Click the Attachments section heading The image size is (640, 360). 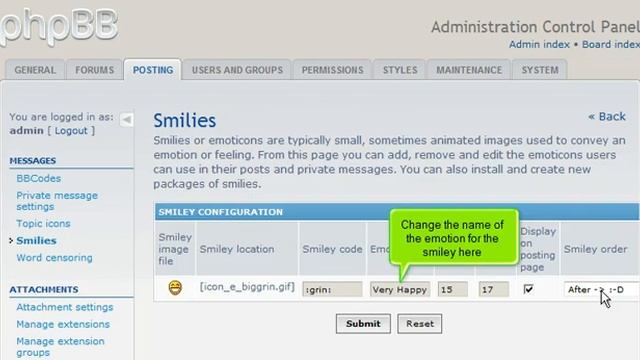[44, 289]
